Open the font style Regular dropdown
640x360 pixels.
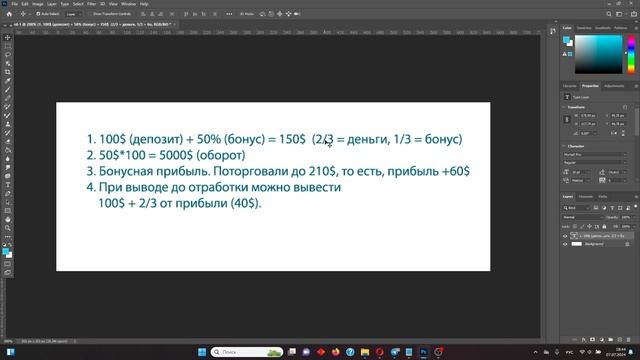(595, 162)
